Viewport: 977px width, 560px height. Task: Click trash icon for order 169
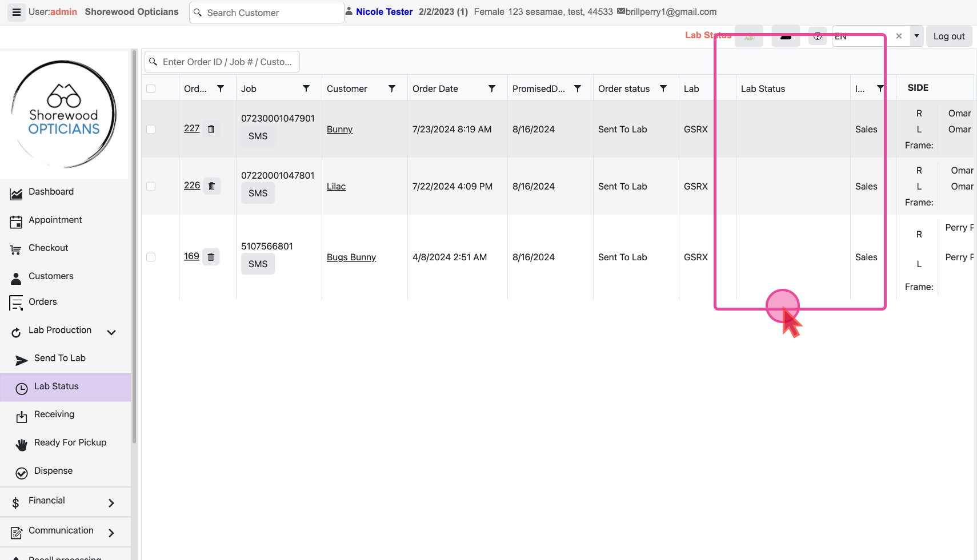click(211, 257)
